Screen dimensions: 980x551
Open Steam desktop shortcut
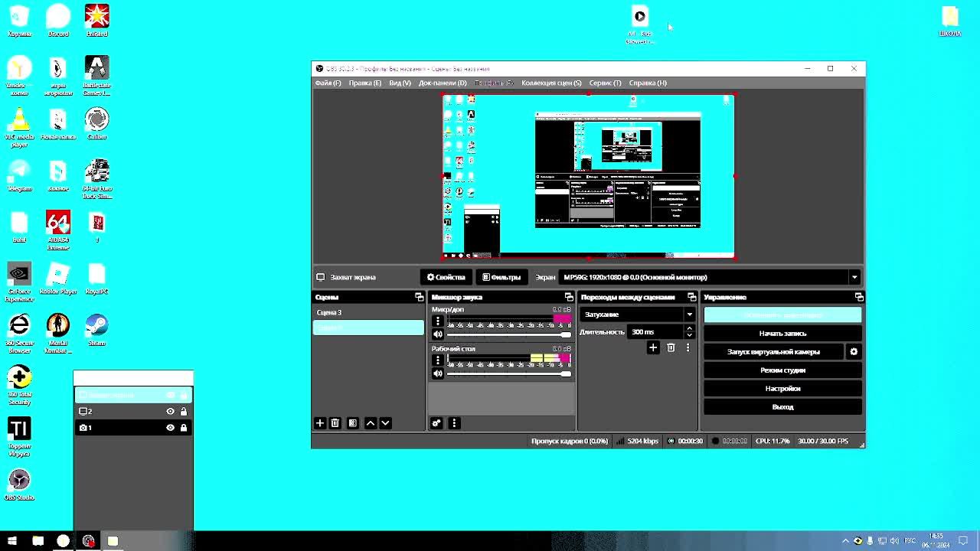96,329
